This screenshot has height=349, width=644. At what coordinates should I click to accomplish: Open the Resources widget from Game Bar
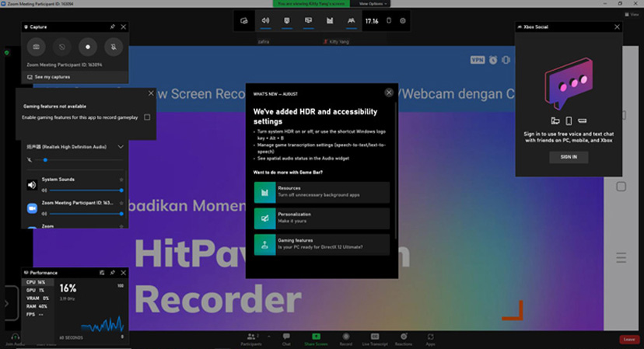click(330, 21)
